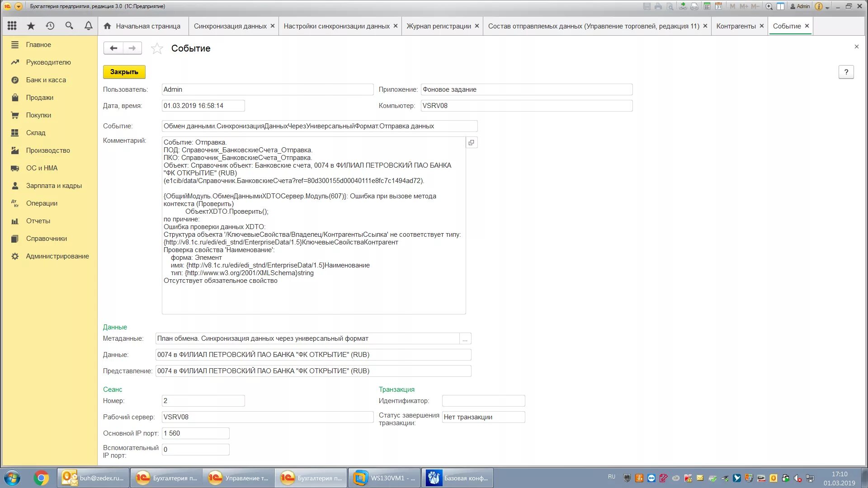The height and width of the screenshot is (488, 868).
Task: Open the Favorites star in the toolbar
Action: 31,26
